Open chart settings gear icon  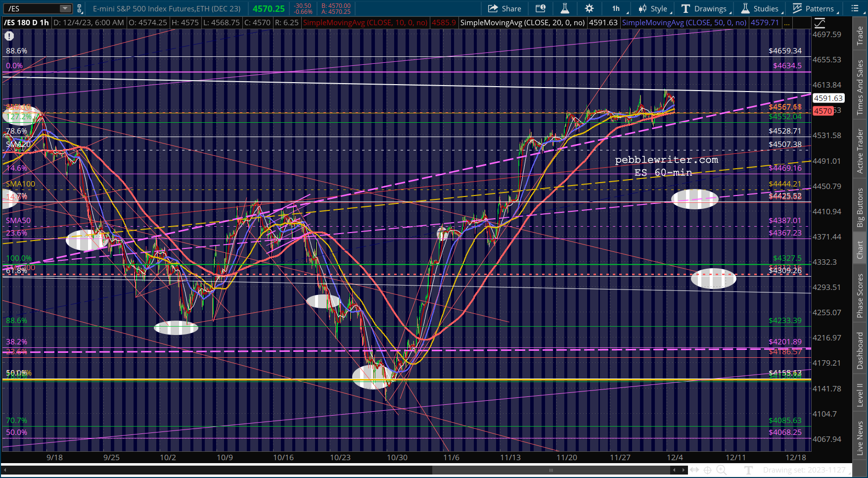click(x=589, y=8)
